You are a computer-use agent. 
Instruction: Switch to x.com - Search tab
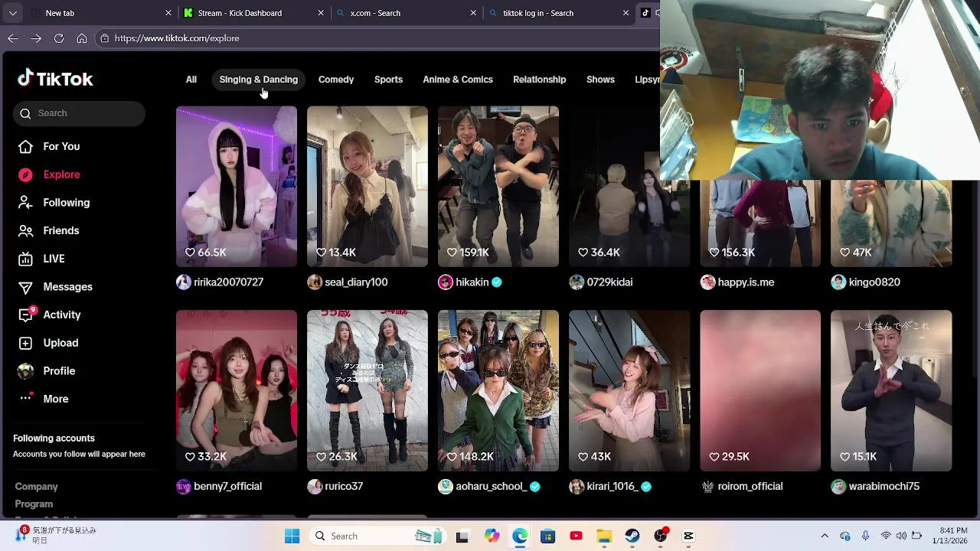(x=406, y=13)
